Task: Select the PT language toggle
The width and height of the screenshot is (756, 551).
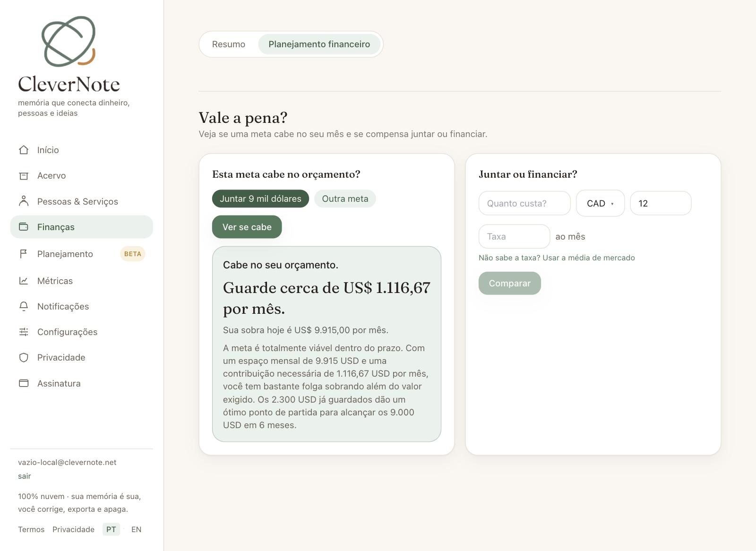Action: (x=111, y=529)
